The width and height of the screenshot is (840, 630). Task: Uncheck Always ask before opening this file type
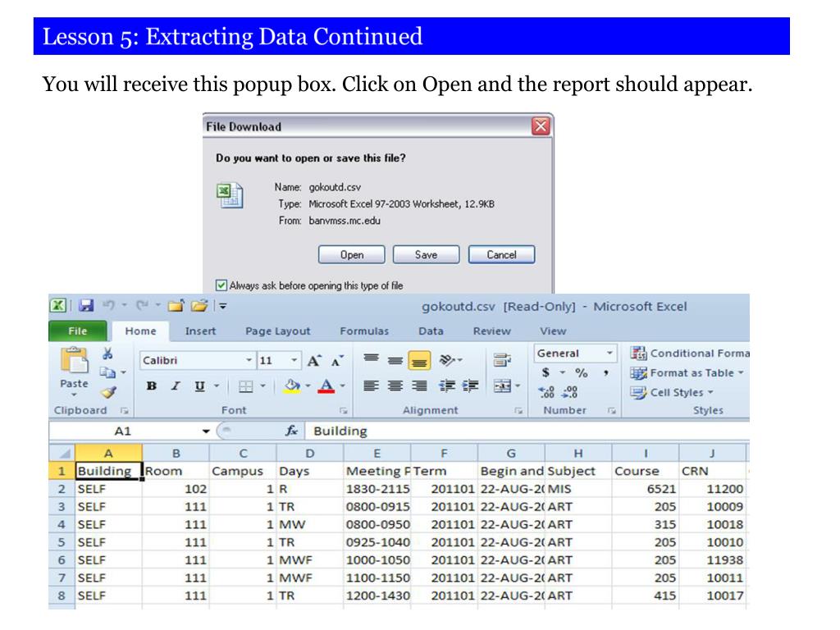(x=221, y=285)
